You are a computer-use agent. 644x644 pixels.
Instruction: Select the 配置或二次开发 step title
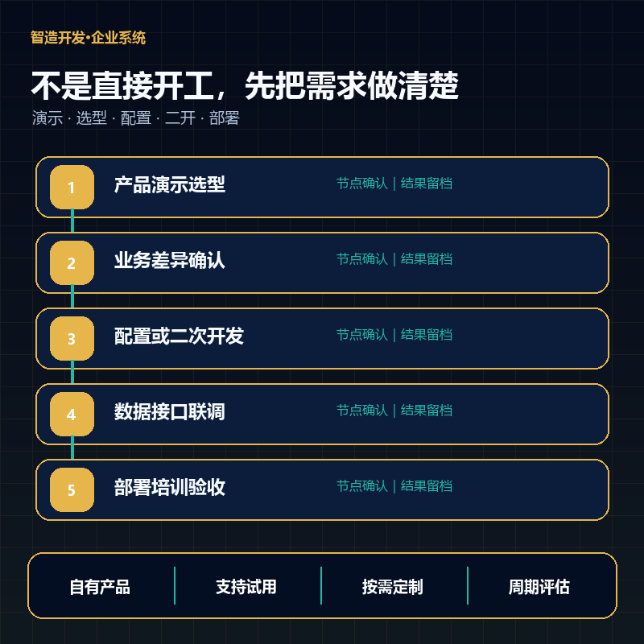[x=179, y=336]
